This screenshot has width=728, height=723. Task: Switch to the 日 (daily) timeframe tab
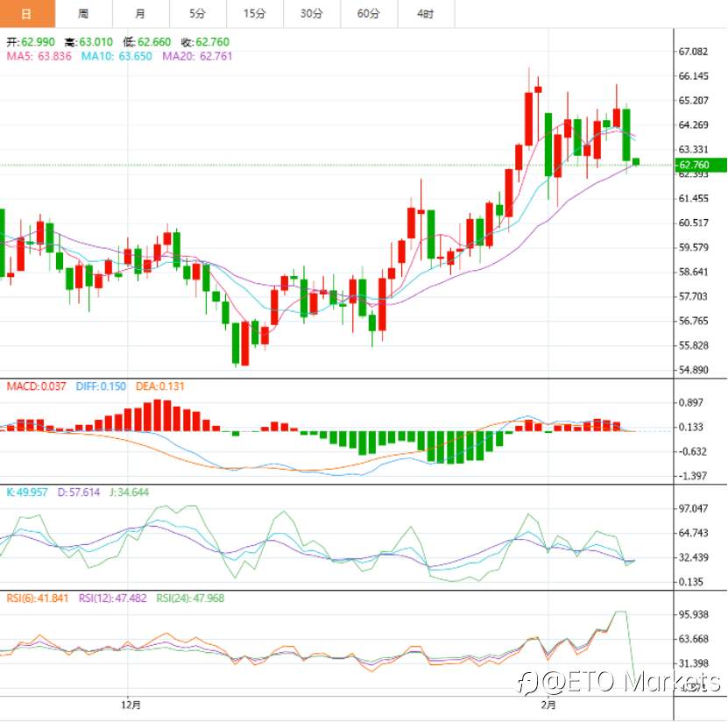point(25,14)
